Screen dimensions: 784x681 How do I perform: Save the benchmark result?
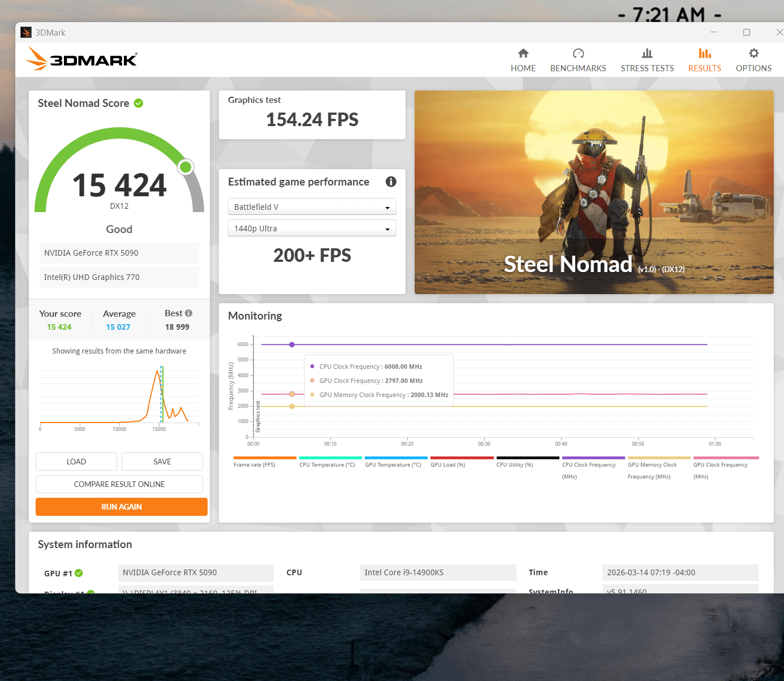[x=162, y=462]
